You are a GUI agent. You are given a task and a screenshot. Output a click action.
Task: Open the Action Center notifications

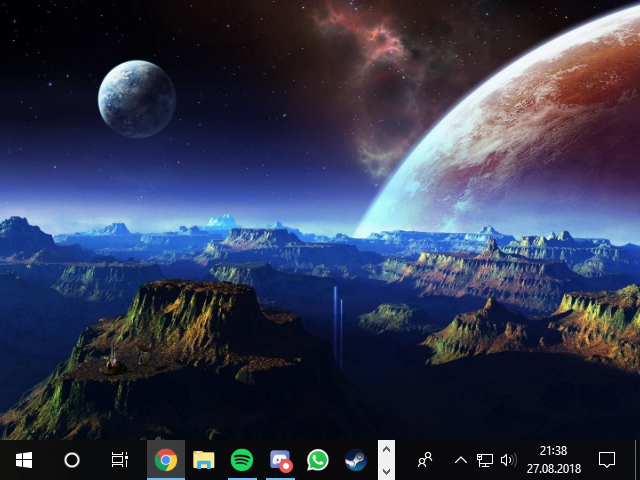[x=607, y=460]
